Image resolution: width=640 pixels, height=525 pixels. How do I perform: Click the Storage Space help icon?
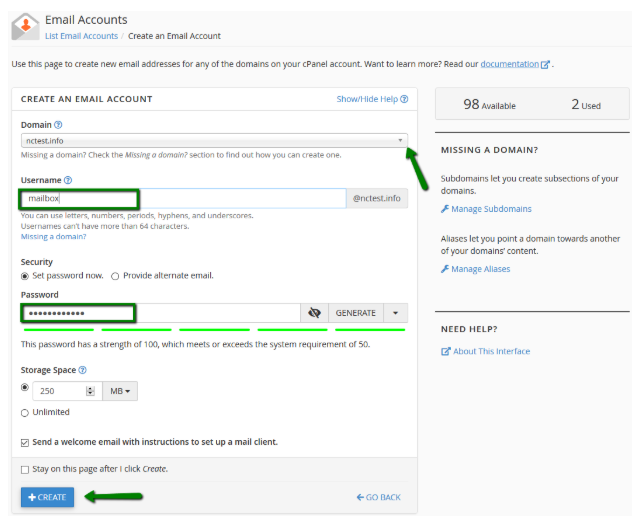[x=82, y=370]
